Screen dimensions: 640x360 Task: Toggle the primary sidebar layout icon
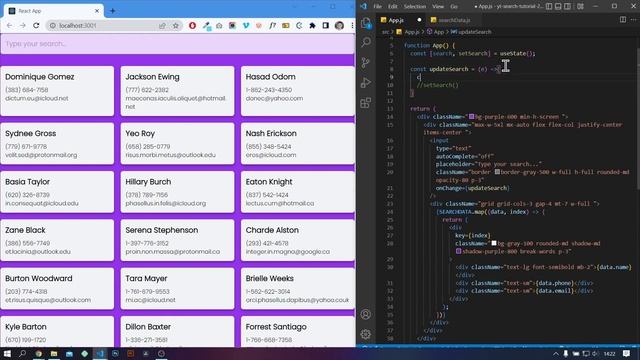click(549, 6)
